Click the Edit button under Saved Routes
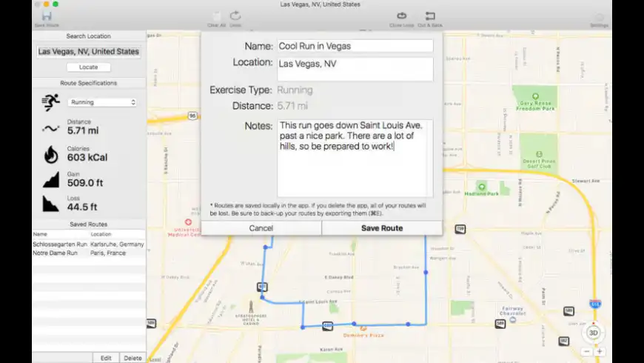Screen dimensions: 644x363 (x=106, y=358)
